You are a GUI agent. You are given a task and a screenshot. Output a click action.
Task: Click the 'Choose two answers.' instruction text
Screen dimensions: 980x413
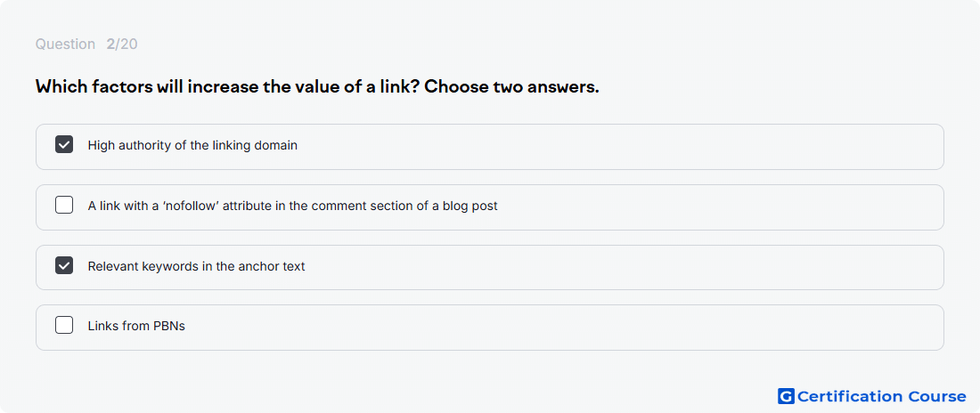tap(511, 87)
